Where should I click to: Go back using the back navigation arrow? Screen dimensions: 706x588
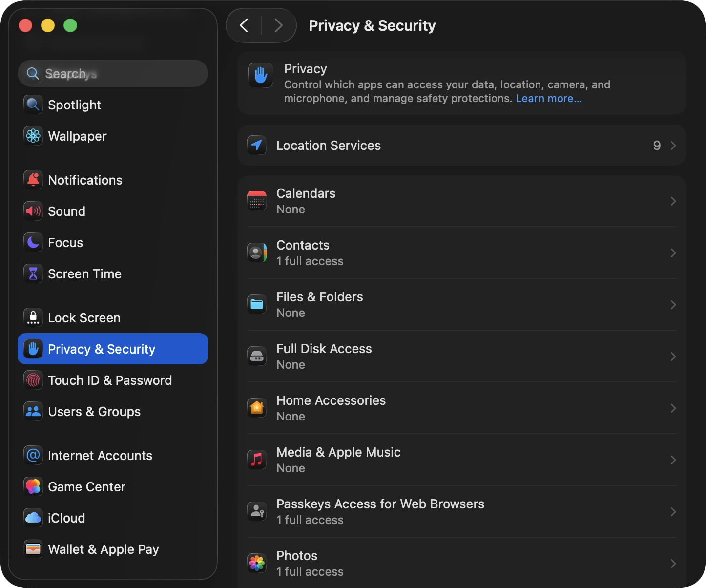(x=244, y=25)
